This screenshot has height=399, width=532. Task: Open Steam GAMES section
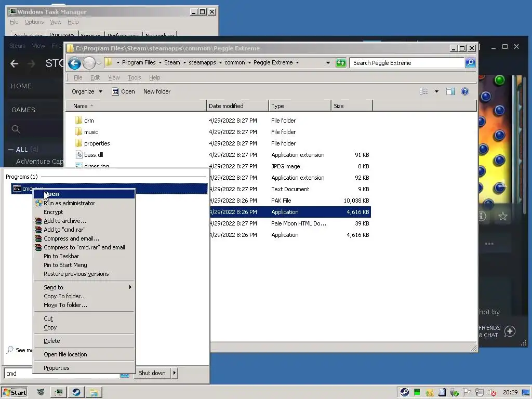click(x=23, y=110)
